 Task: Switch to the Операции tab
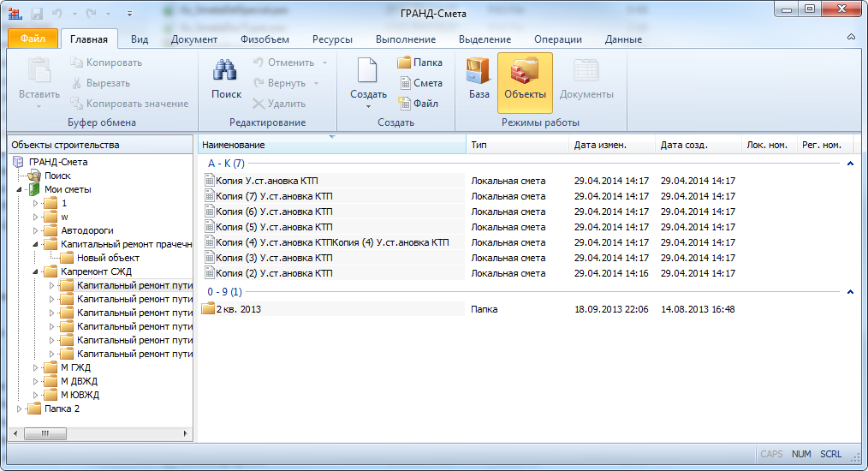pyautogui.click(x=558, y=39)
